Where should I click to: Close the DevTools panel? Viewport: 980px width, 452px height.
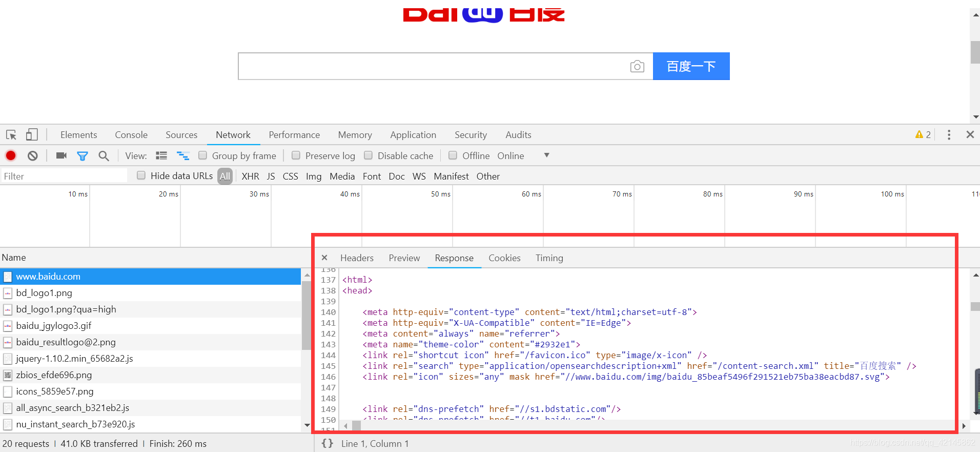point(970,134)
